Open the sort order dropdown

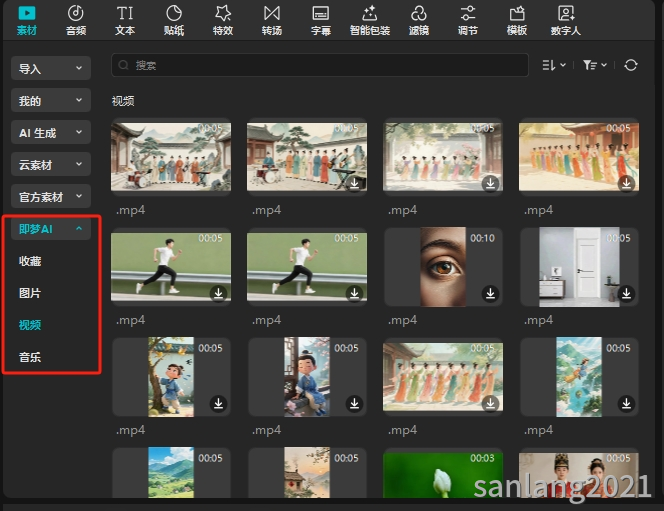554,65
